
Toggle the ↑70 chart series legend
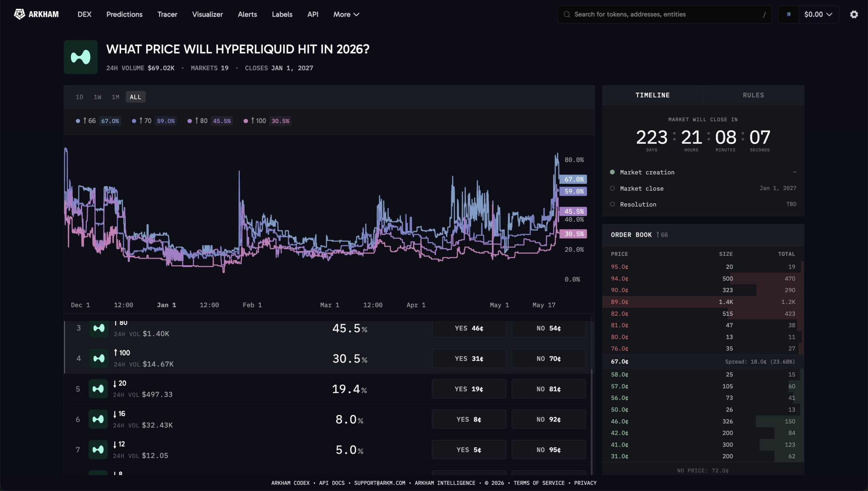154,121
